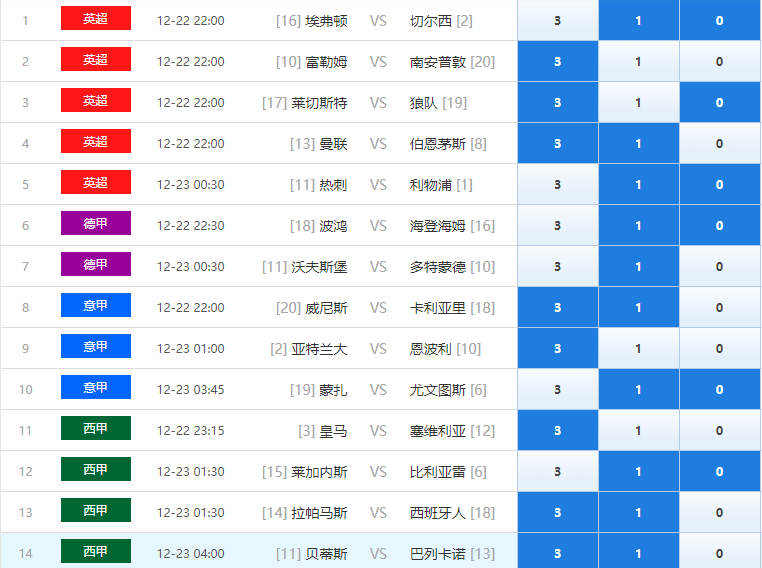
Task: Mark 0 for 亚特兰大 vs 恩波利
Action: (x=720, y=348)
